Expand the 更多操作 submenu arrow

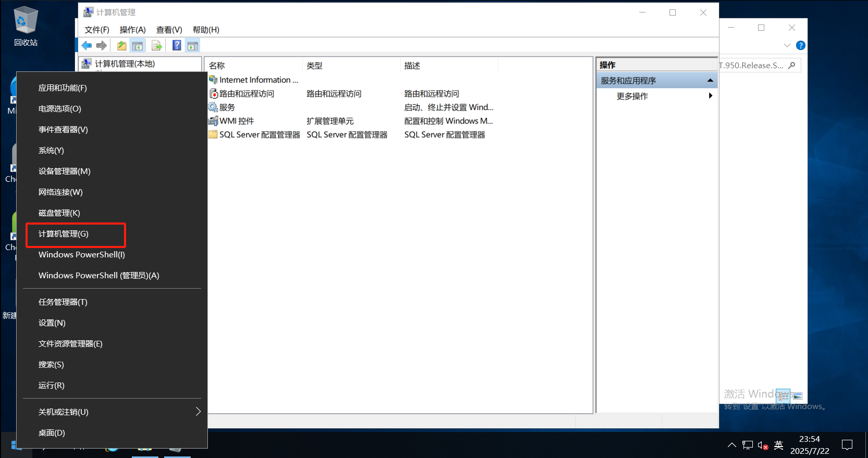711,96
